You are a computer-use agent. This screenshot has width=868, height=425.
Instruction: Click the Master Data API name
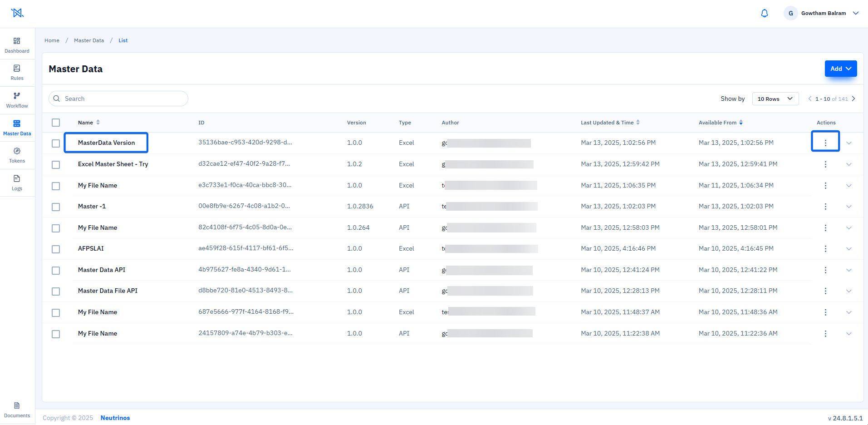click(102, 270)
